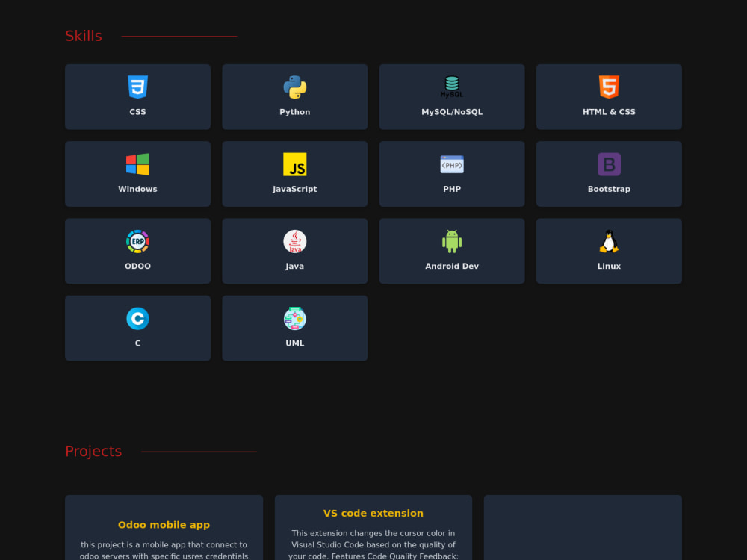Click the ERP wheel icon for ODOO

[137, 241]
